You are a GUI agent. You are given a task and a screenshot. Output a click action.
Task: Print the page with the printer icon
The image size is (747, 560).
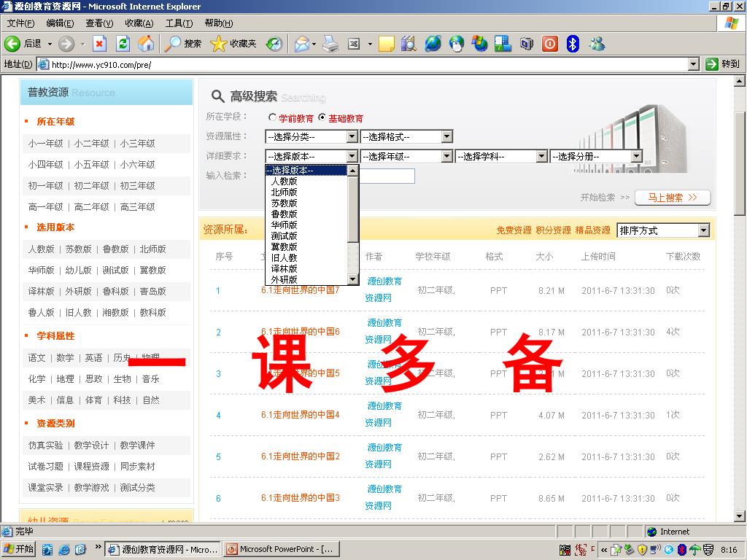(x=330, y=44)
